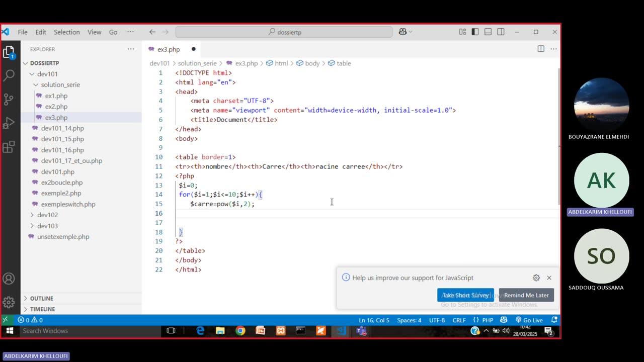Open the Extensions view
The height and width of the screenshot is (362, 644).
tap(9, 147)
